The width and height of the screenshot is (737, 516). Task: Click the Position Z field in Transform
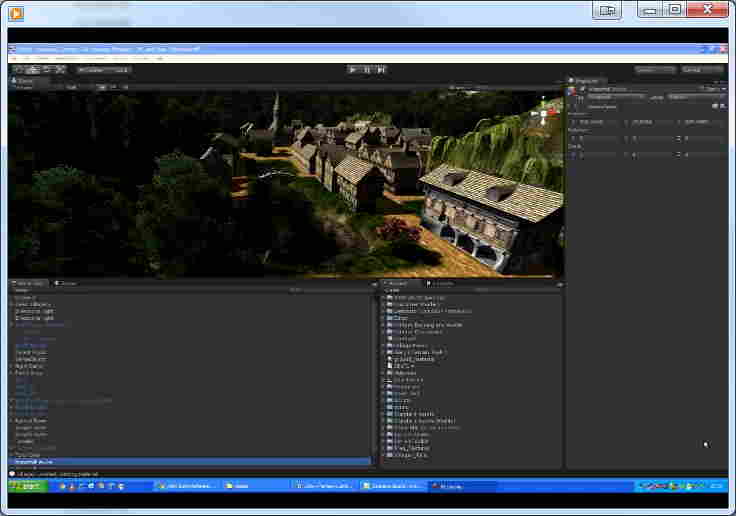tap(704, 122)
